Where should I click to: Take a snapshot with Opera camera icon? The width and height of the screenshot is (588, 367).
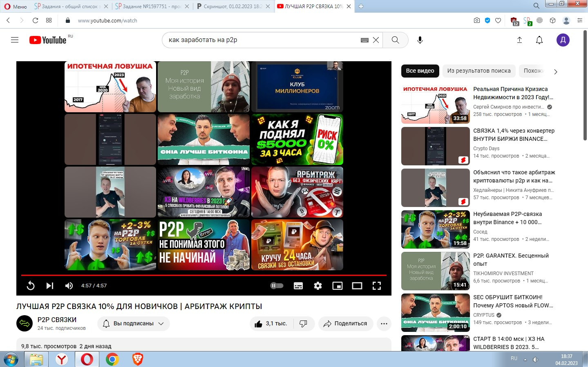click(x=477, y=20)
